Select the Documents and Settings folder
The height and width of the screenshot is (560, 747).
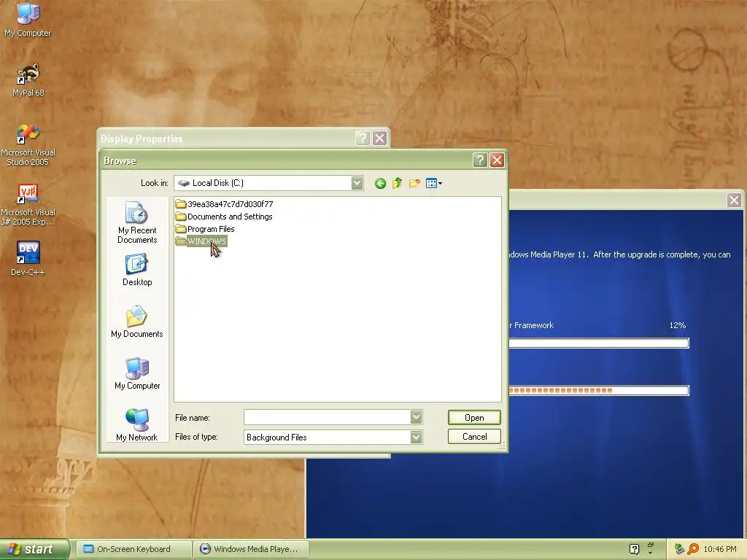click(224, 216)
